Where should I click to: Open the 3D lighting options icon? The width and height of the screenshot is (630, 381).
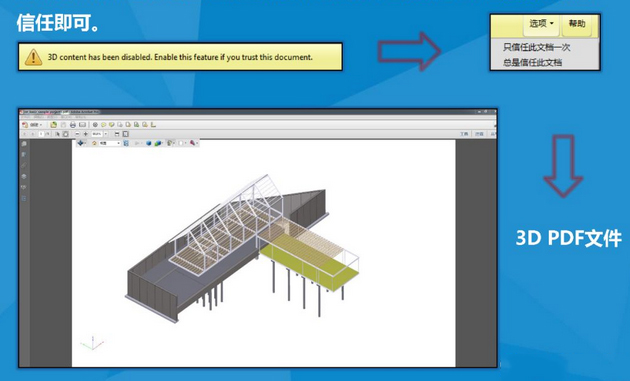pos(170,143)
